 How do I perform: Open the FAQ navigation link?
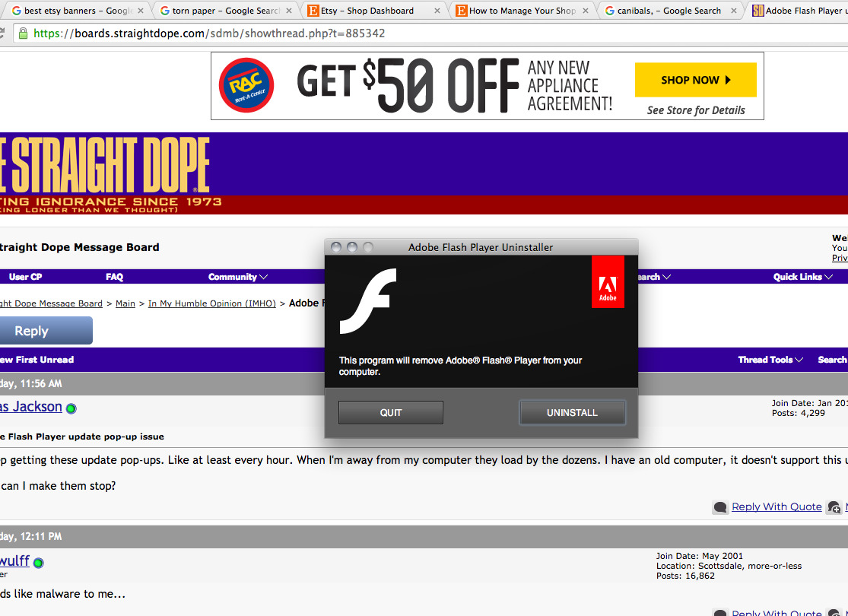(x=114, y=276)
